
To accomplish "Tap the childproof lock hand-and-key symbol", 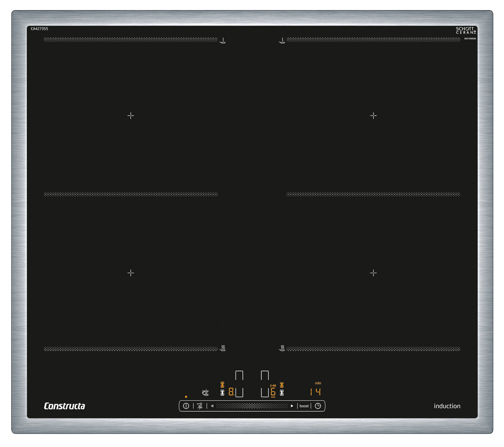I will [200, 406].
